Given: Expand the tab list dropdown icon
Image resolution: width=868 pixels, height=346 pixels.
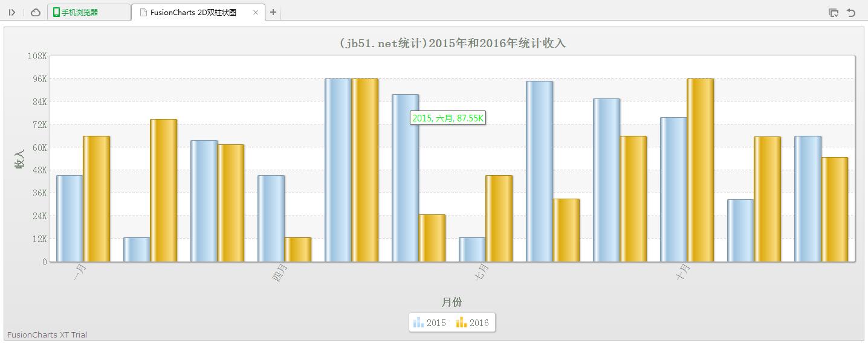Looking at the screenshot, I should pyautogui.click(x=833, y=13).
